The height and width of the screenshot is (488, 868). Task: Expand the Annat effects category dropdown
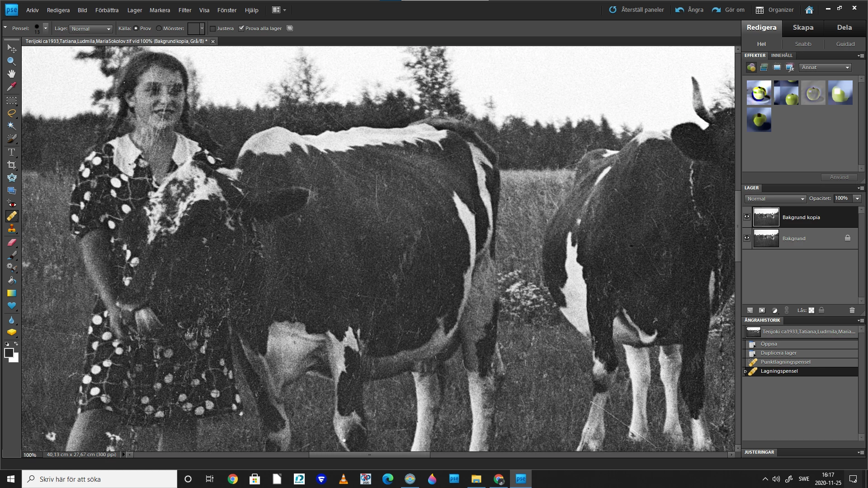tap(826, 67)
